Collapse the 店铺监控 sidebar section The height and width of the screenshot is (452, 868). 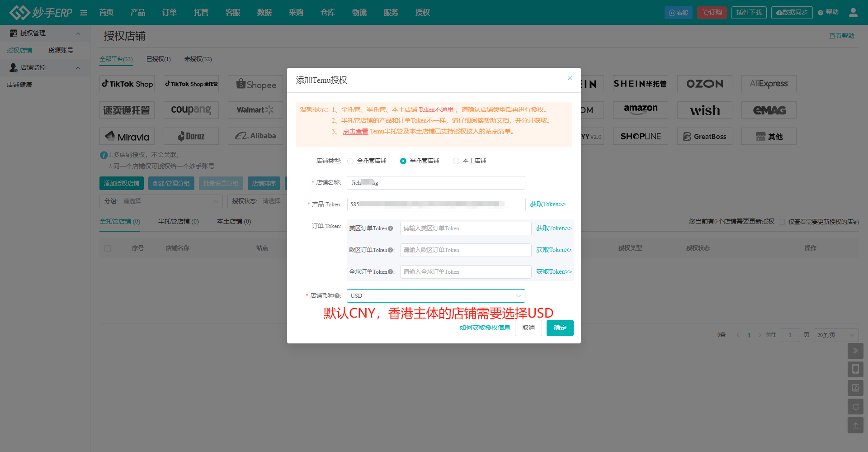point(78,68)
